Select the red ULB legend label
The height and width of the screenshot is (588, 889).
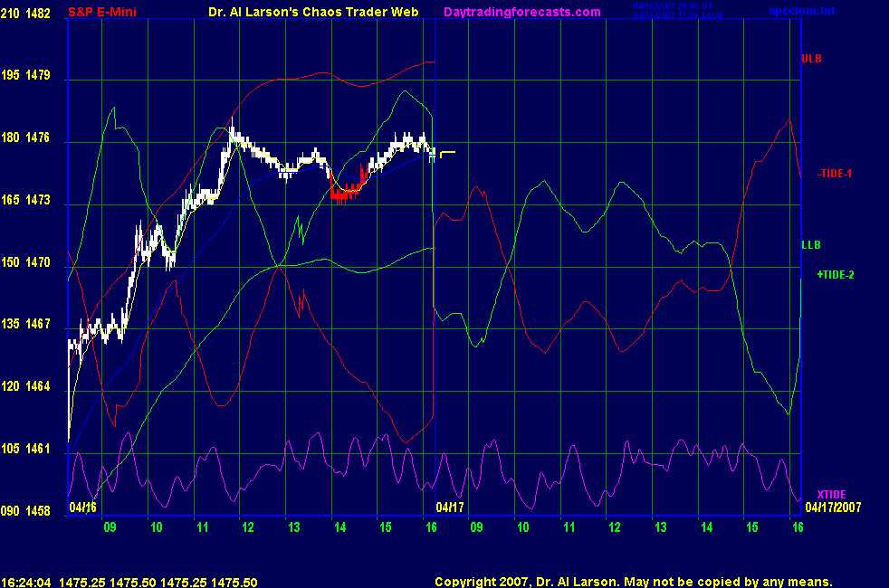coord(810,59)
